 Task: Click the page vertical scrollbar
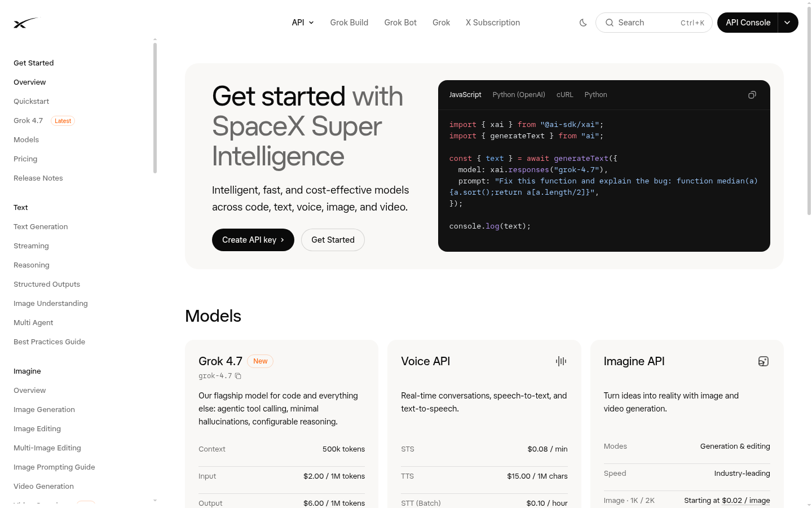[x=809, y=110]
